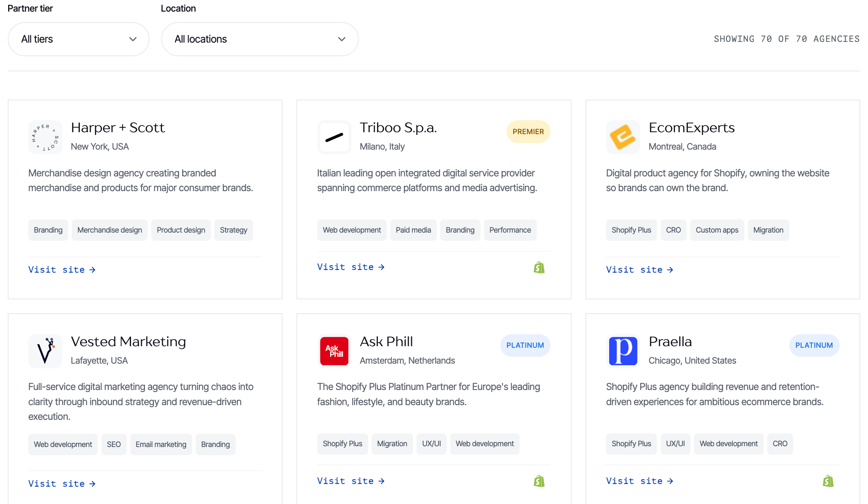Open the All tiers dropdown
This screenshot has width=868, height=504.
79,39
